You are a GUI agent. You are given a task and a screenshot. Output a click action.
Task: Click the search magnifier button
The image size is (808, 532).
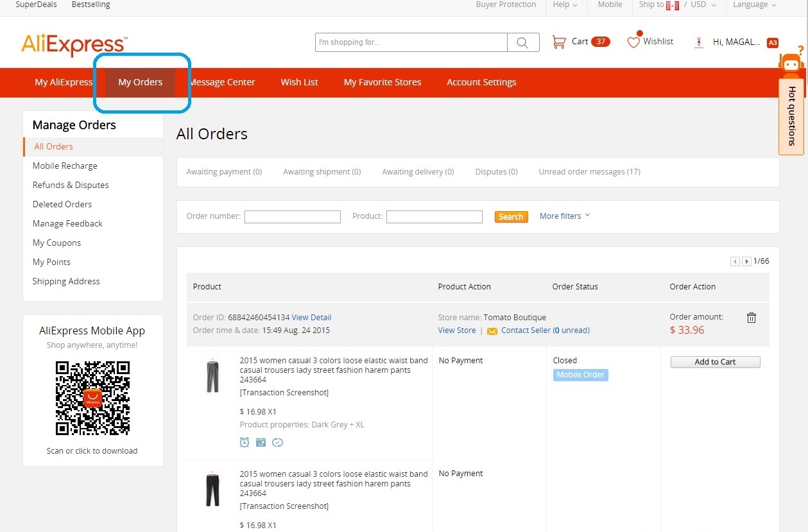click(x=523, y=42)
